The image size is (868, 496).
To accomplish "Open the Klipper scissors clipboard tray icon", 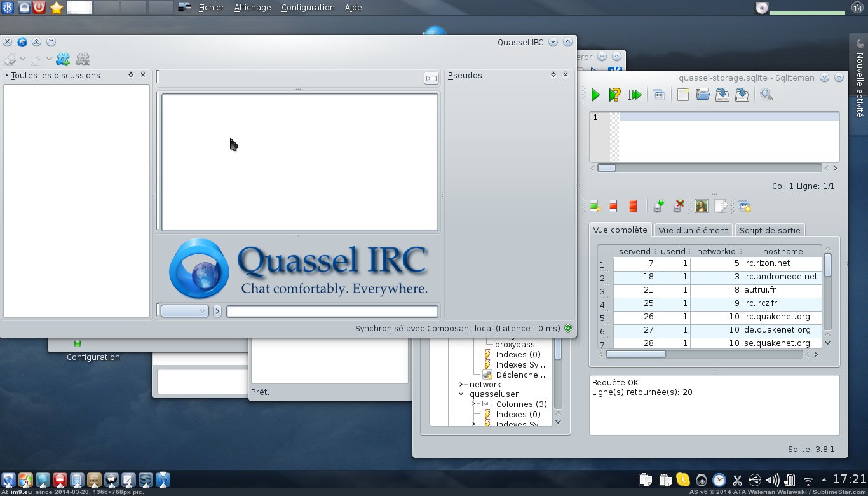I will tap(737, 480).
